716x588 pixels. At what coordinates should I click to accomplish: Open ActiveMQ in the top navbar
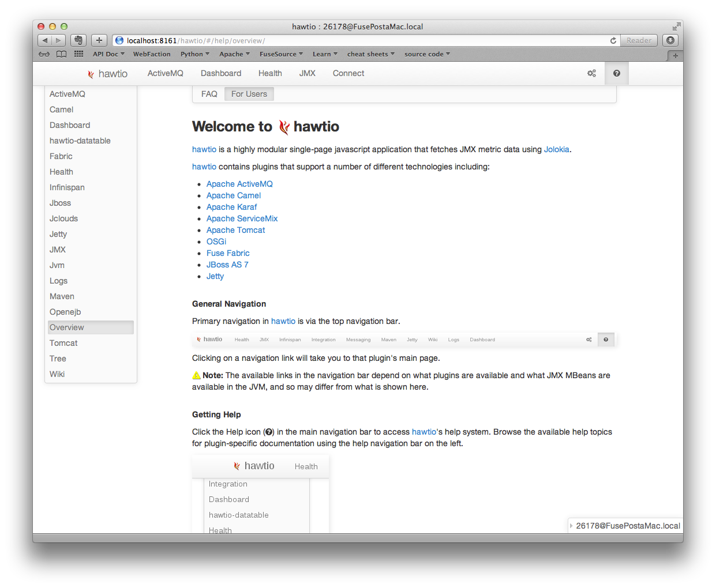165,73
